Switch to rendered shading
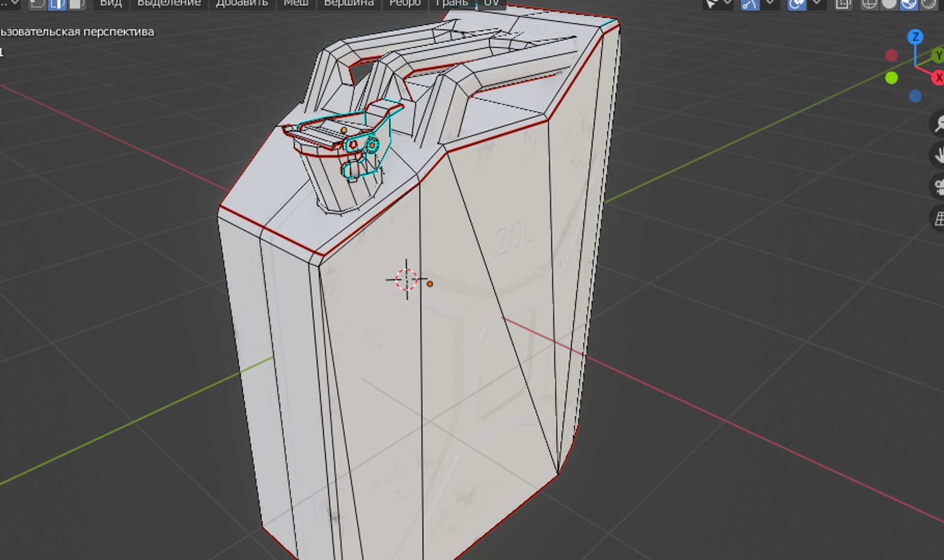944x560 pixels. point(928,4)
